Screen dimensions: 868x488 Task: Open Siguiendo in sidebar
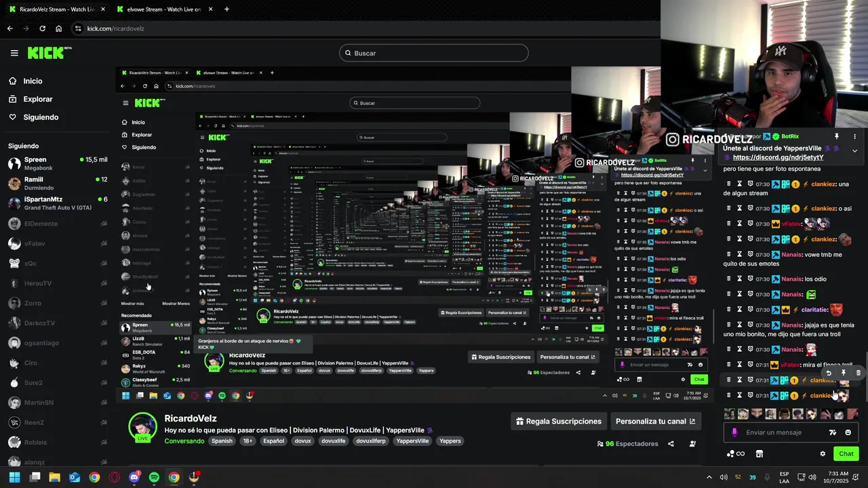click(x=33, y=117)
